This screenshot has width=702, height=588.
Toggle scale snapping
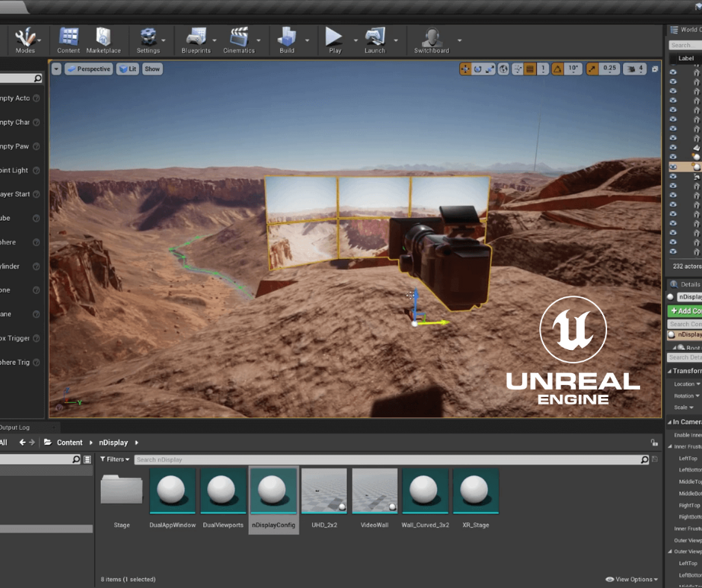click(x=592, y=69)
